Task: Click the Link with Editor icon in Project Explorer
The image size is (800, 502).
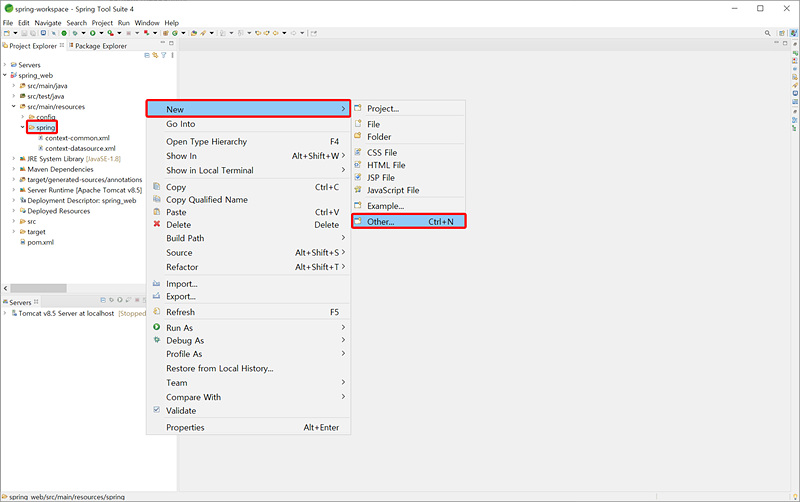Action: pos(155,55)
